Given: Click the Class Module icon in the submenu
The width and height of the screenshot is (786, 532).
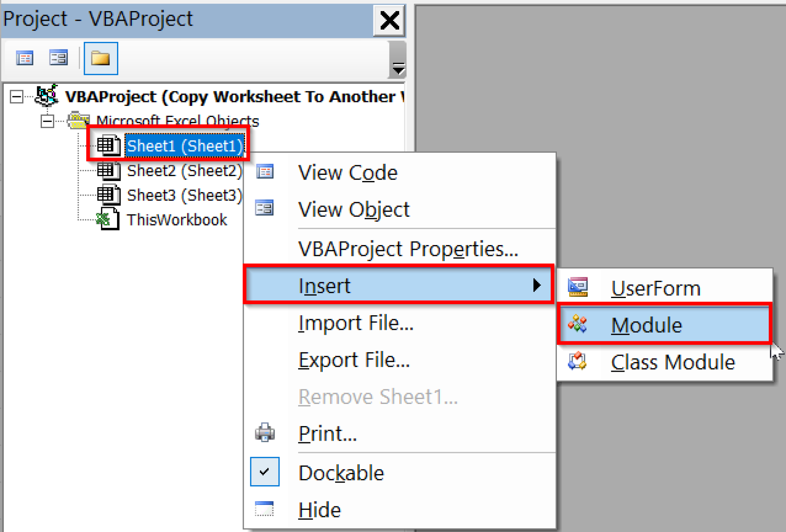Looking at the screenshot, I should 577,362.
